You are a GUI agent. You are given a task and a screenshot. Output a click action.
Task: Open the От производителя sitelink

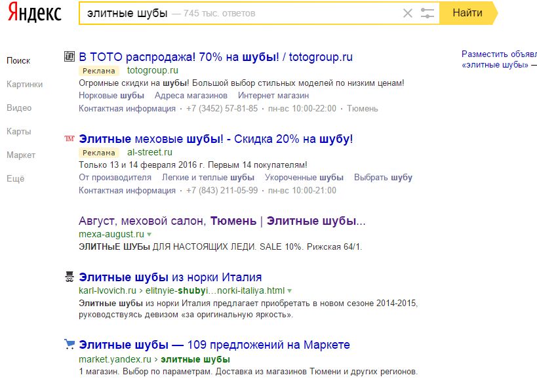point(115,178)
